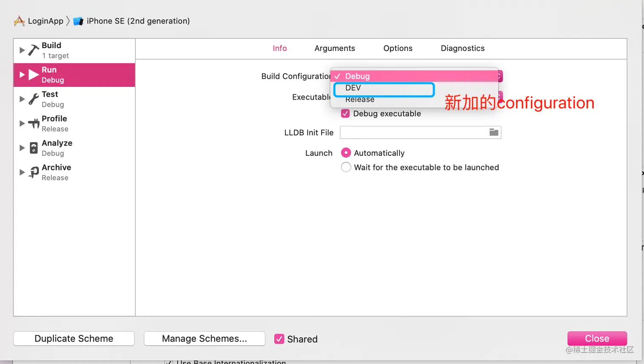Expand the Archive disclosure triangle

tap(22, 172)
